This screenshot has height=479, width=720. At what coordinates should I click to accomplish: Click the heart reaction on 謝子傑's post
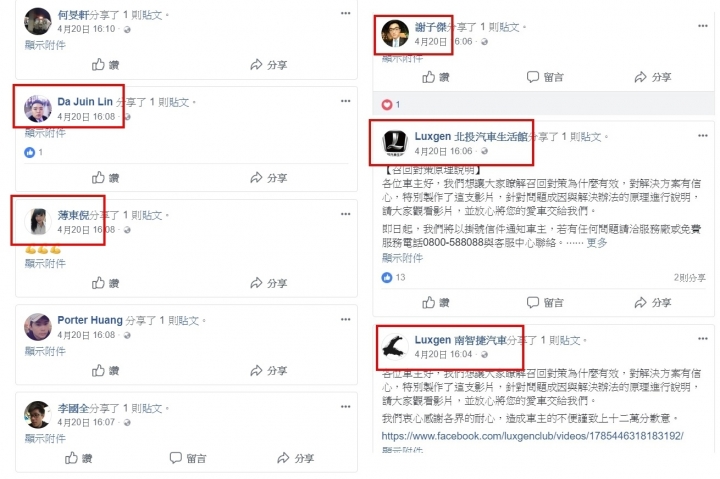point(387,105)
